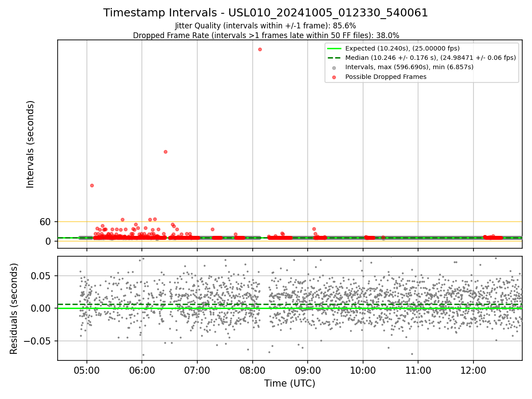Click the 'Expected (10.240s), (25.00000 fps)' legend entry
Image resolution: width=532 pixels, height=399 pixels.
pyautogui.click(x=402, y=48)
